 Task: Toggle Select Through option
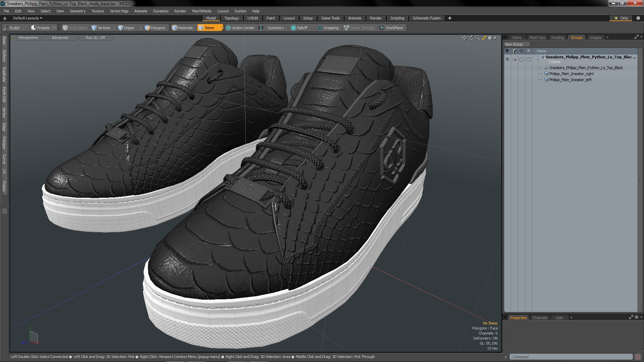click(x=359, y=28)
